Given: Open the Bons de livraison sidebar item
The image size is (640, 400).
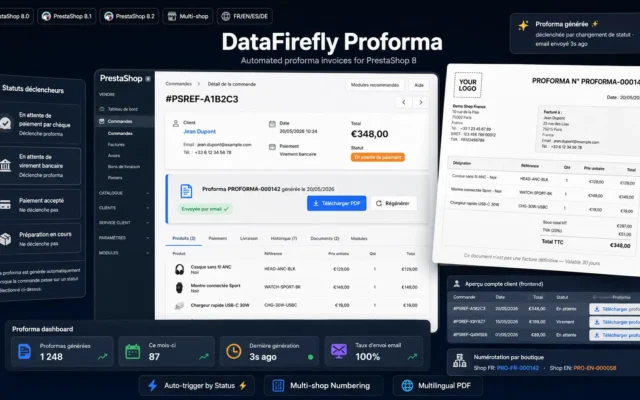Looking at the screenshot, I should (124, 167).
